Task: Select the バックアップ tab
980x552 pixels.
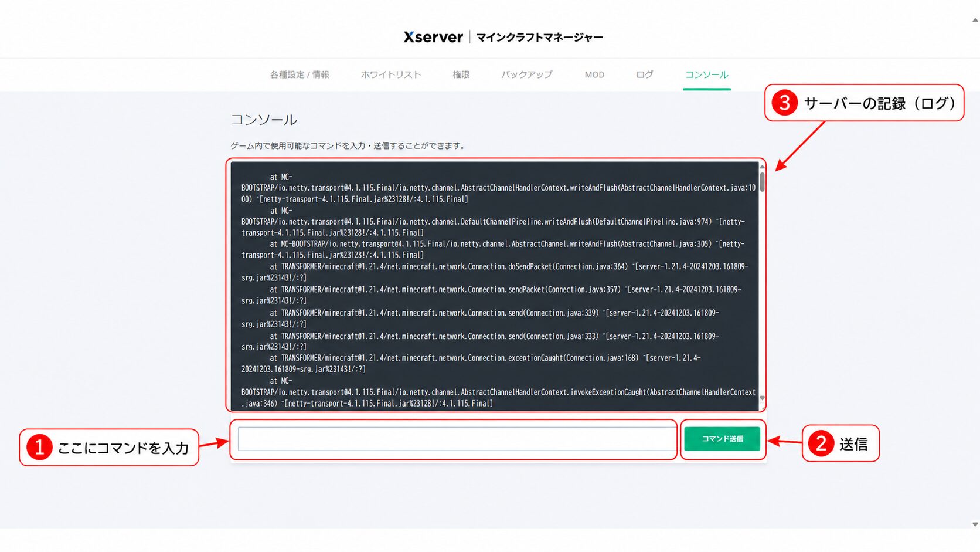Action: coord(526,74)
